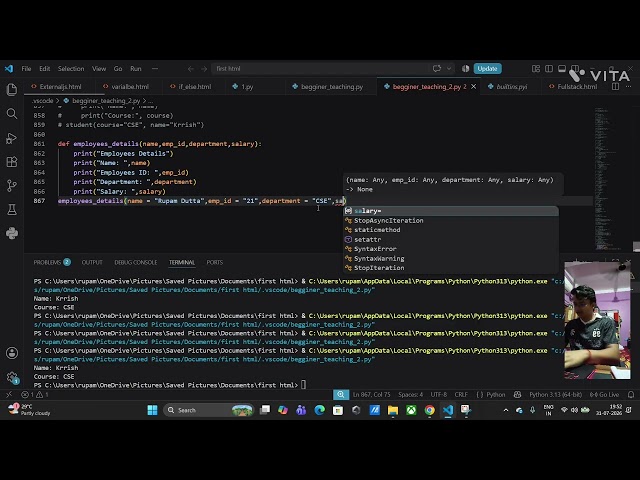Select the StopAsyncIteration suggestion
The image size is (640, 480).
[x=451, y=220]
